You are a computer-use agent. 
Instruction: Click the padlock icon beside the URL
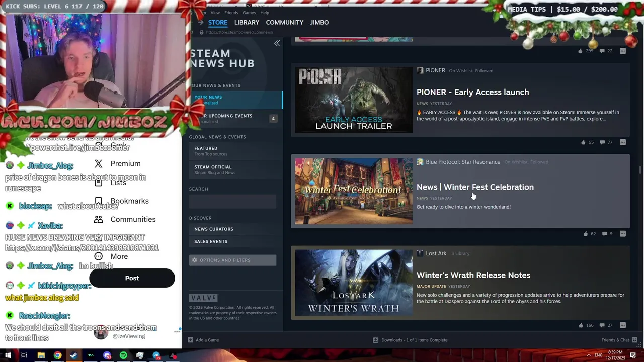tap(201, 32)
